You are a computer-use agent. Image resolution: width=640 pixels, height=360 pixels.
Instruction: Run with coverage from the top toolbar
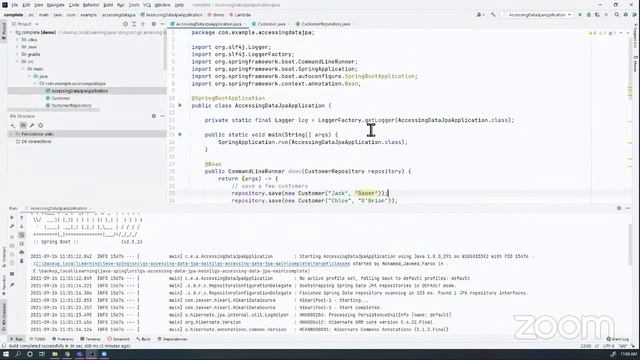[597, 15]
